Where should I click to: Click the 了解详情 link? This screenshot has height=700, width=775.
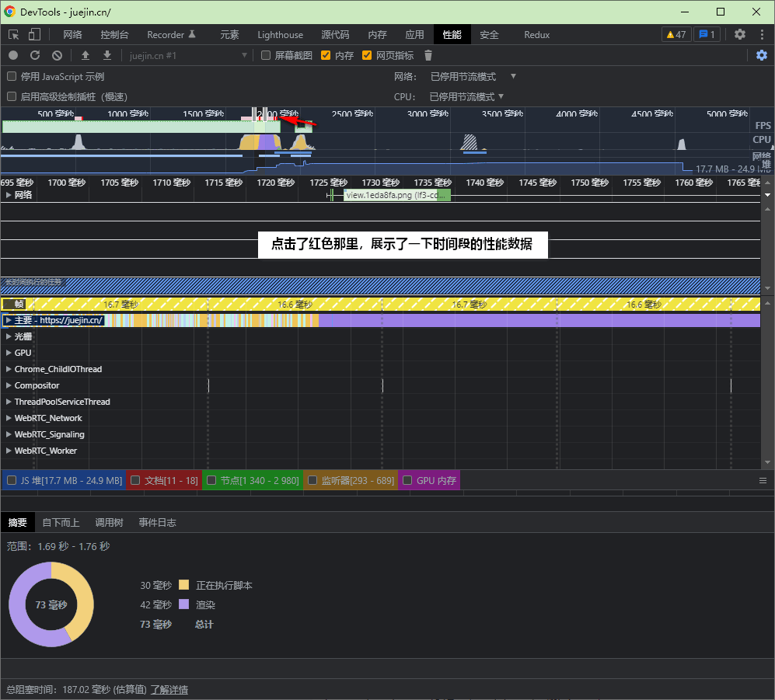point(169,690)
